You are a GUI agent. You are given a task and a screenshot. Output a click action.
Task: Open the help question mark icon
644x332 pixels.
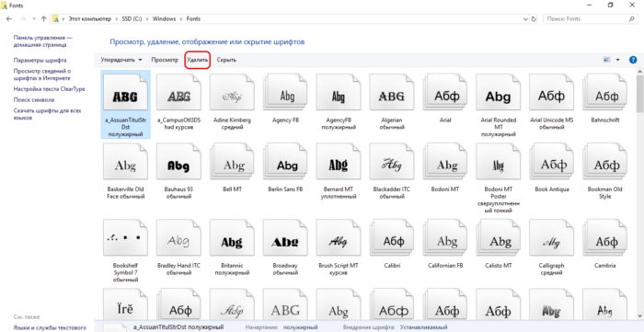[633, 60]
